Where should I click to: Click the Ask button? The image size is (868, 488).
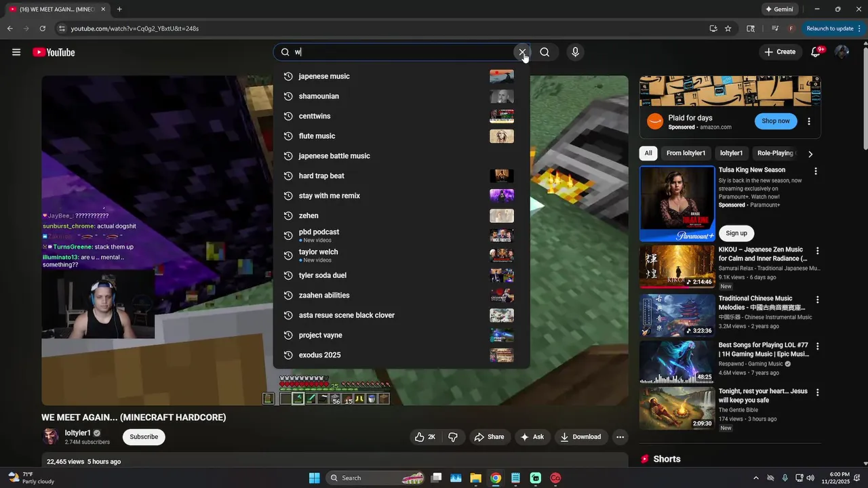(x=532, y=437)
